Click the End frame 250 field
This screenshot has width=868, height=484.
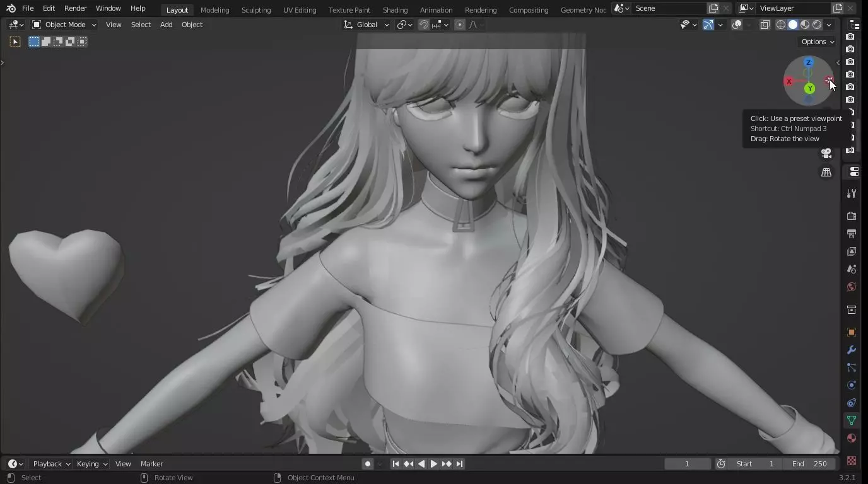(x=809, y=464)
